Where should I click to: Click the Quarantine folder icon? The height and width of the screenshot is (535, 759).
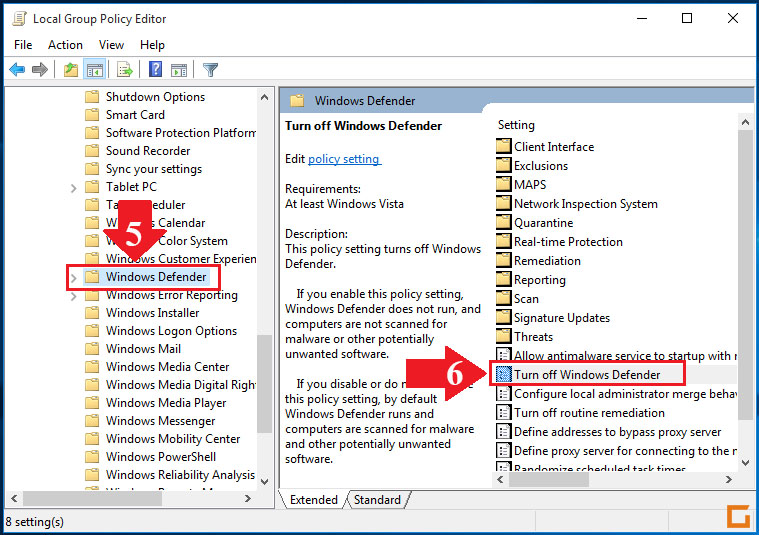click(503, 222)
